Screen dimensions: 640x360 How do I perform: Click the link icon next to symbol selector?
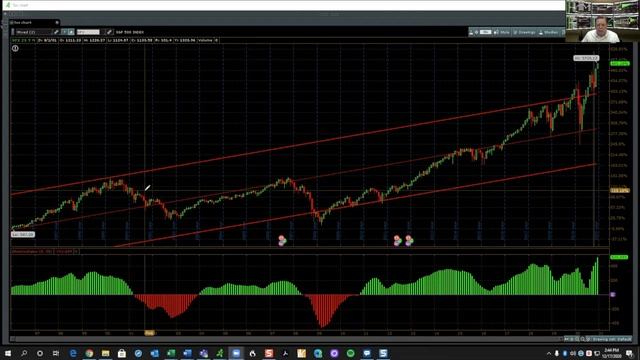coord(56,32)
